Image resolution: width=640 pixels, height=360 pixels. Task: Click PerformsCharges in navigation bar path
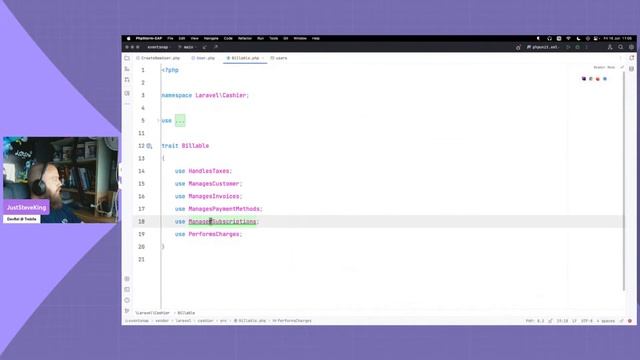pyautogui.click(x=292, y=321)
